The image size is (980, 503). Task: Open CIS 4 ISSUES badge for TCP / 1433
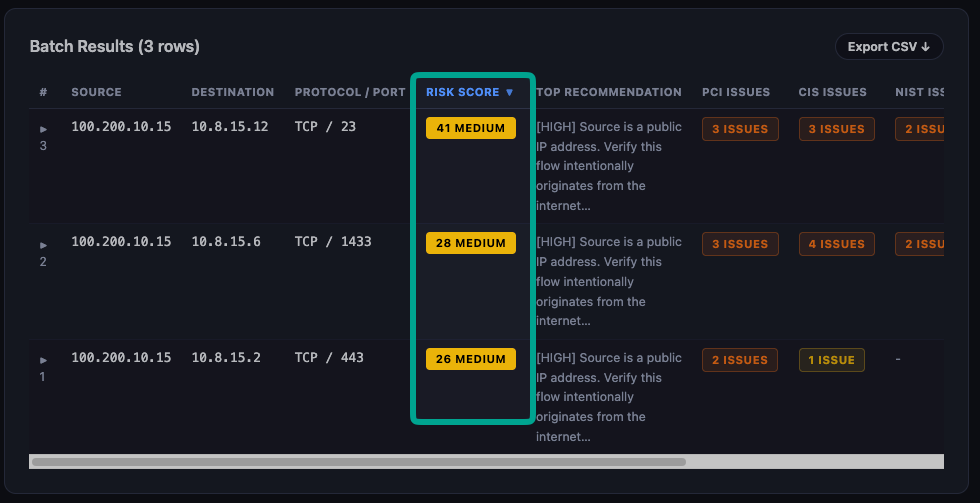click(836, 244)
